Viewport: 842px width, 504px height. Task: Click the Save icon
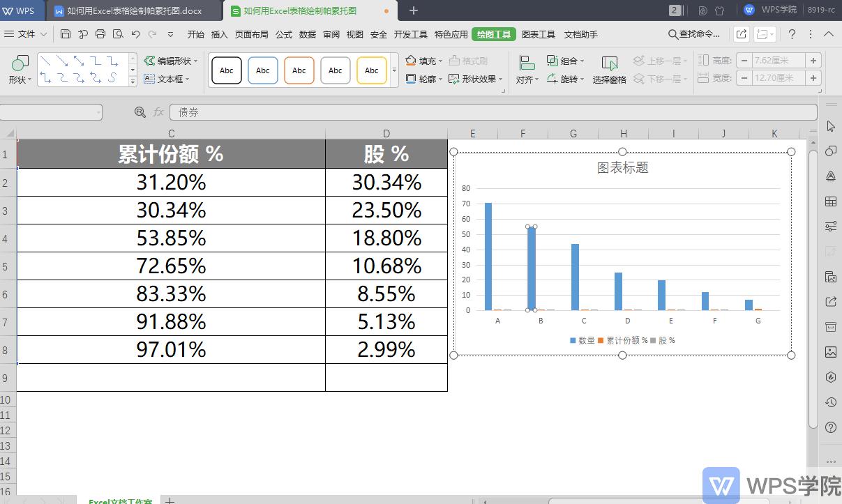(x=65, y=33)
